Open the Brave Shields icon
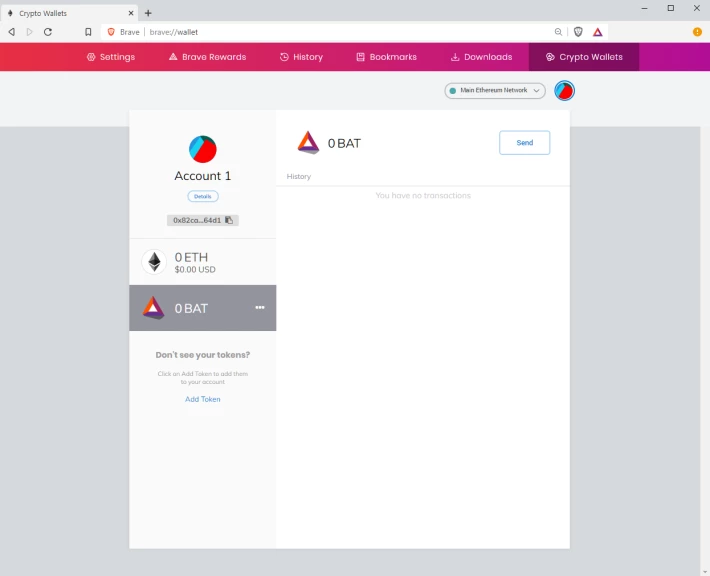This screenshot has width=710, height=576. (578, 32)
